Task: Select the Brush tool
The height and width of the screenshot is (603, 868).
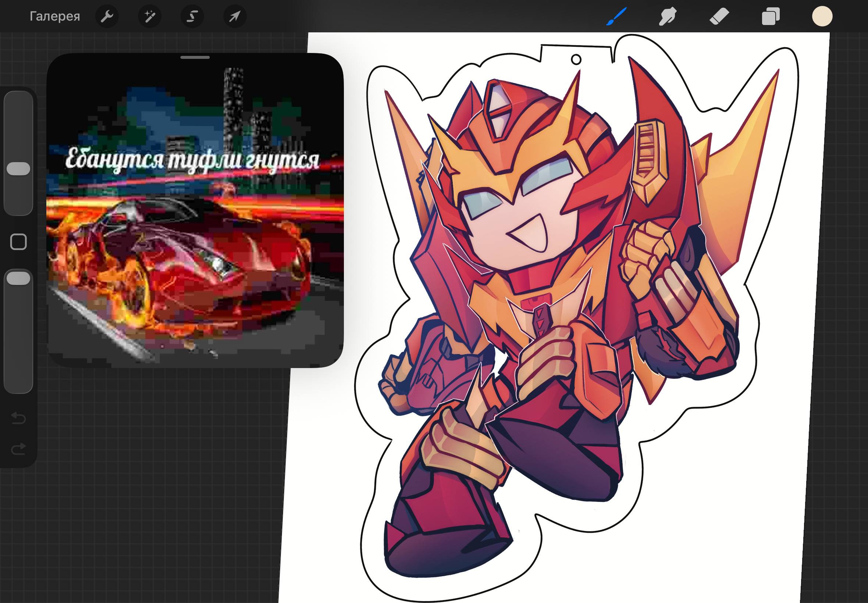Action: (616, 16)
